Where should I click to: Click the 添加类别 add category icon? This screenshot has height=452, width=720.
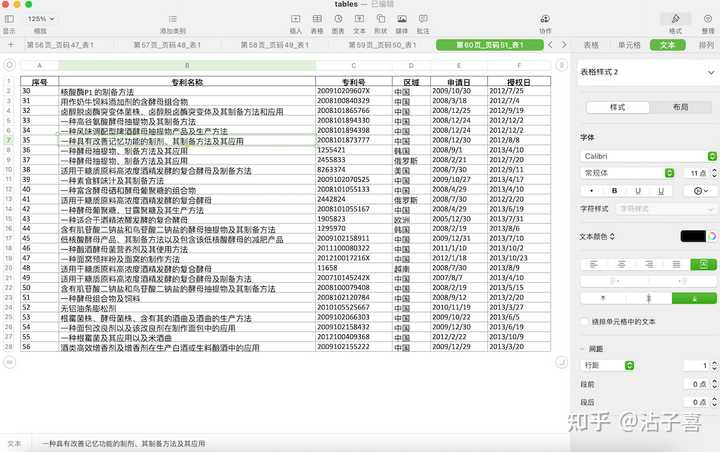point(173,19)
